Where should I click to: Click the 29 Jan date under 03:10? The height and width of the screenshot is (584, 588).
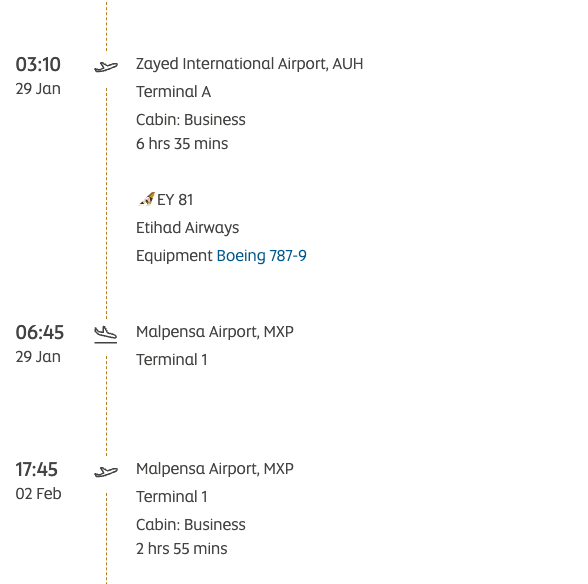click(38, 89)
